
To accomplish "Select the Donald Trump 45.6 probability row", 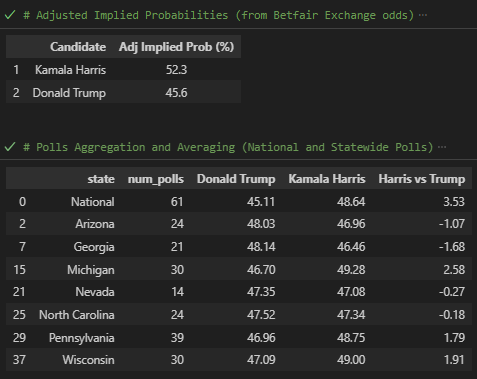I will 123,92.
